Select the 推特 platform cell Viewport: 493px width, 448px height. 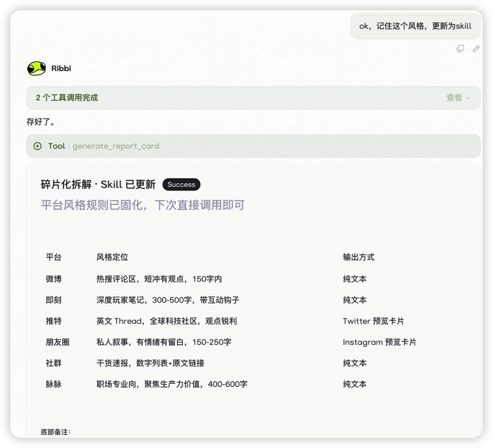click(x=53, y=321)
